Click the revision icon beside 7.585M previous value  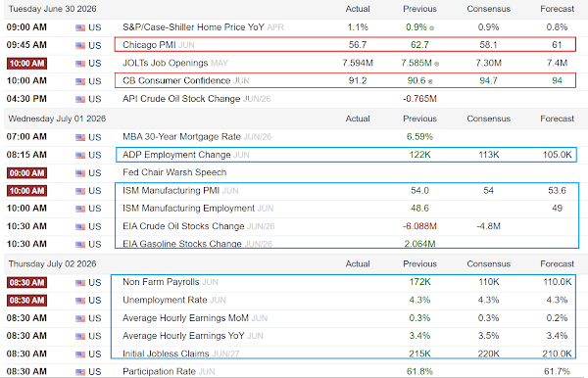tap(436, 64)
